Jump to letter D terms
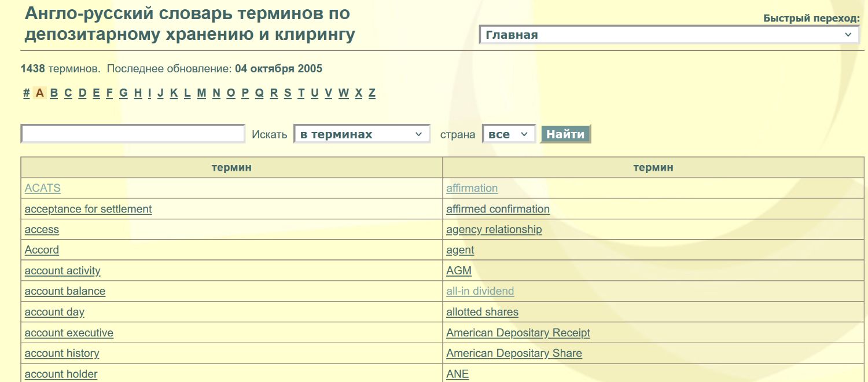The height and width of the screenshot is (382, 868). coord(83,93)
